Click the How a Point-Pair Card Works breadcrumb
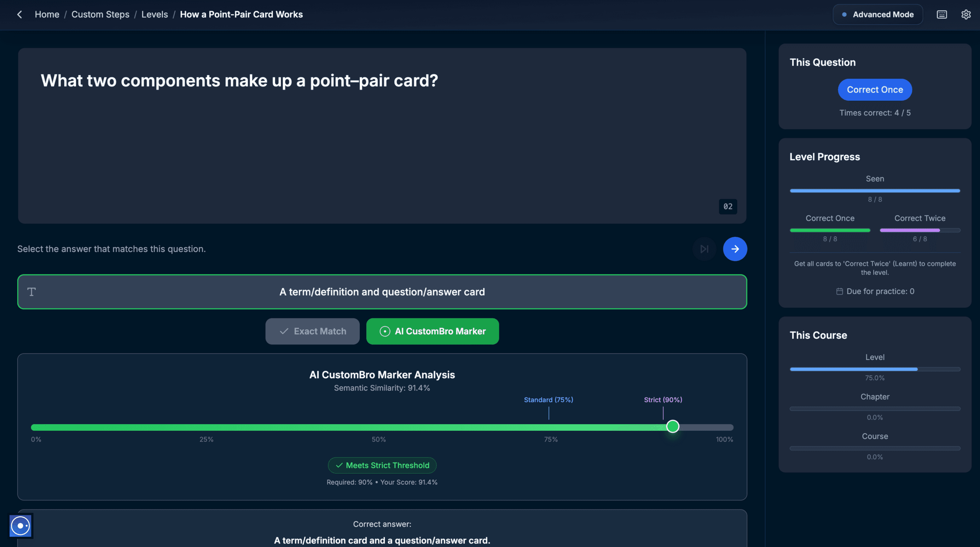Image resolution: width=980 pixels, height=547 pixels. tap(241, 14)
